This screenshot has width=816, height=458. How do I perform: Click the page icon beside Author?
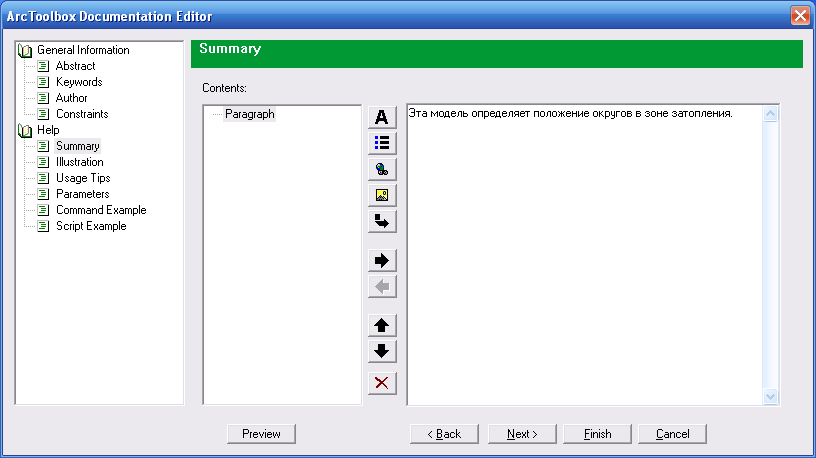point(44,98)
